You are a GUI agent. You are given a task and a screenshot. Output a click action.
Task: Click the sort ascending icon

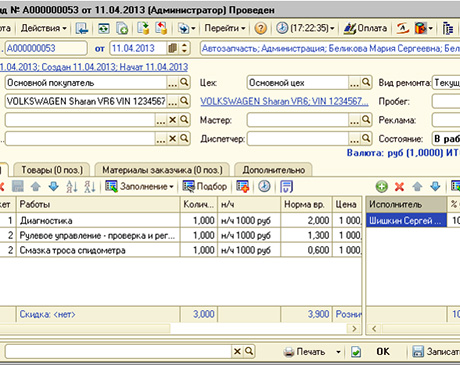(72, 187)
